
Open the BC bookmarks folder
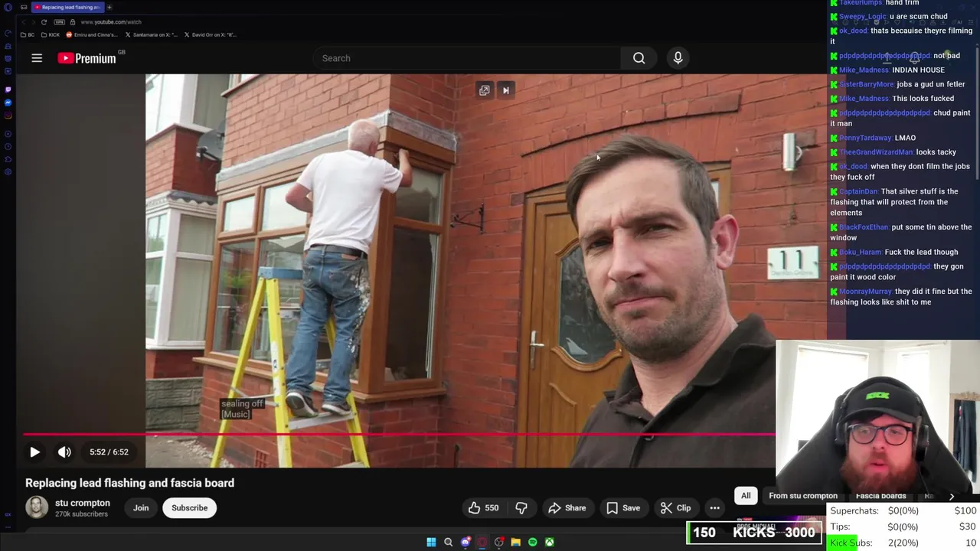28,34
